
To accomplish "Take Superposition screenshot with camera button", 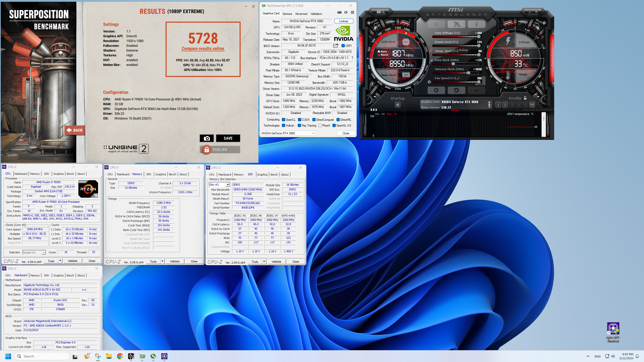I will click(207, 138).
